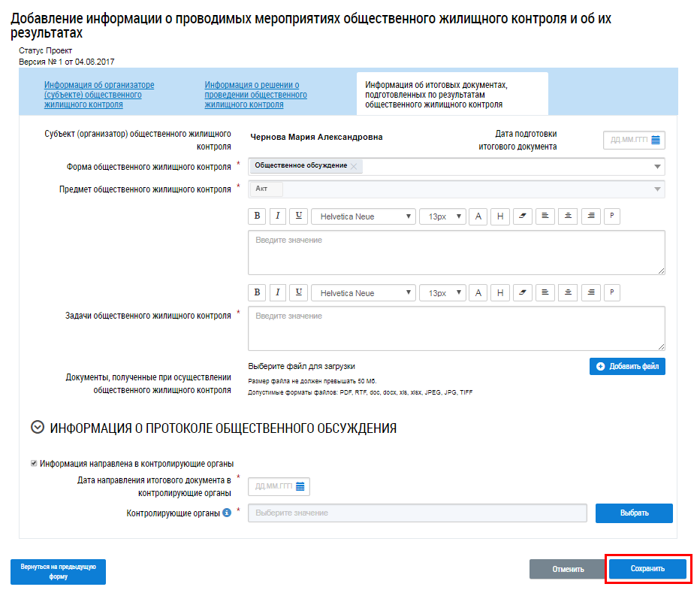The width and height of the screenshot is (700, 593).
Task: Click eraser clear-formatting icon in first toolbar
Action: click(522, 216)
